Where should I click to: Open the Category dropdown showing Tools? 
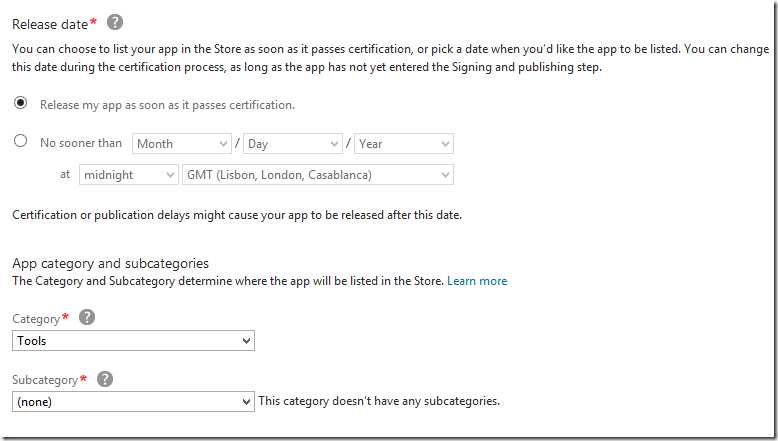(x=134, y=341)
